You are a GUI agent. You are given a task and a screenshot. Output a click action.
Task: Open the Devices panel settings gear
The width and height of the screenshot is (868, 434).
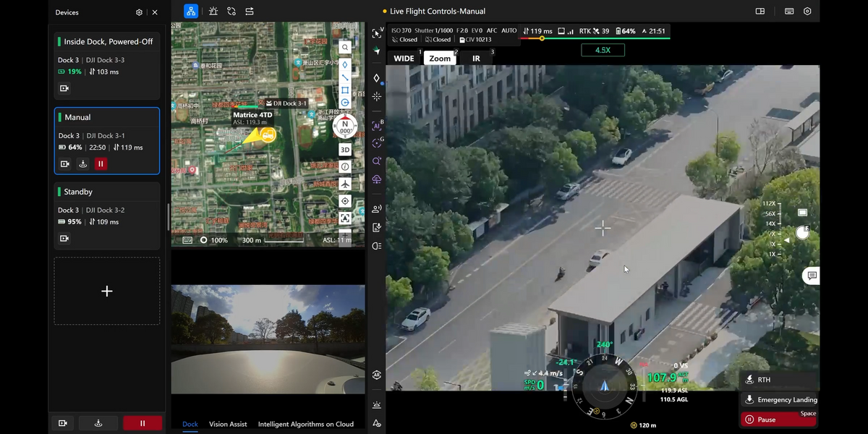[x=139, y=12]
